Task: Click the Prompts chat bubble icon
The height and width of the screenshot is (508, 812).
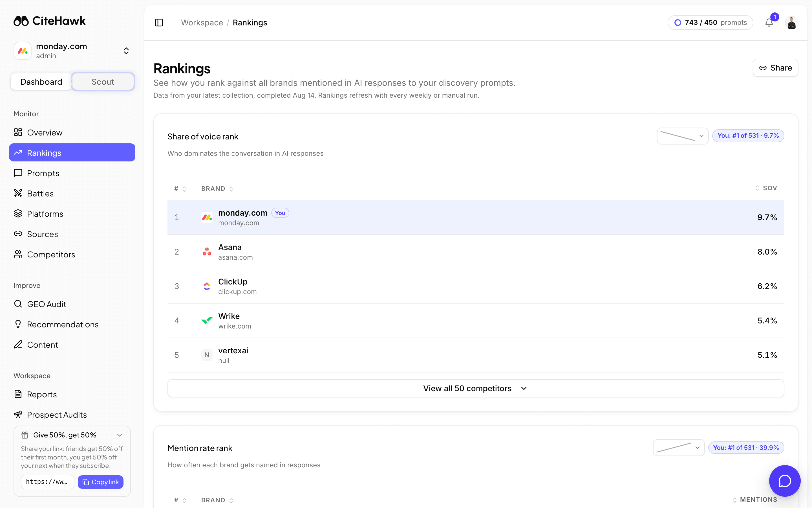Action: pyautogui.click(x=18, y=173)
